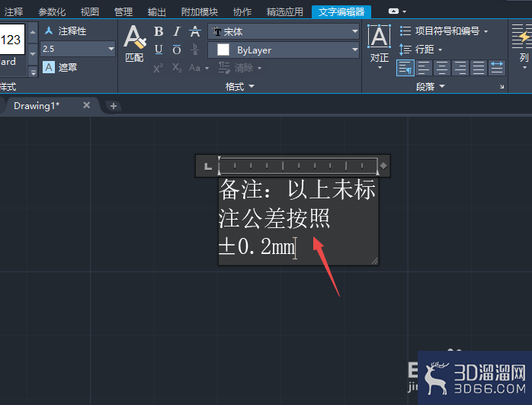Apply Subscript formatting

coord(176,68)
